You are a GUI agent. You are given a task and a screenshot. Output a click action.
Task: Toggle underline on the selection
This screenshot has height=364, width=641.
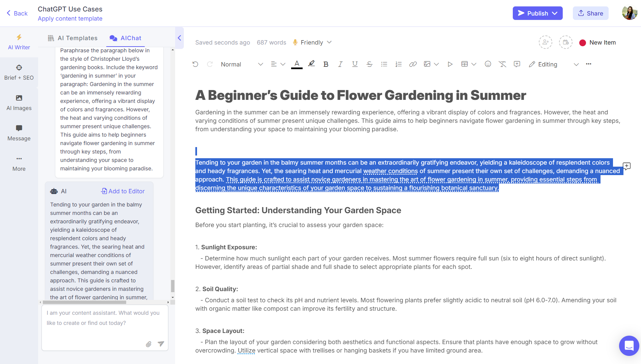pos(355,64)
